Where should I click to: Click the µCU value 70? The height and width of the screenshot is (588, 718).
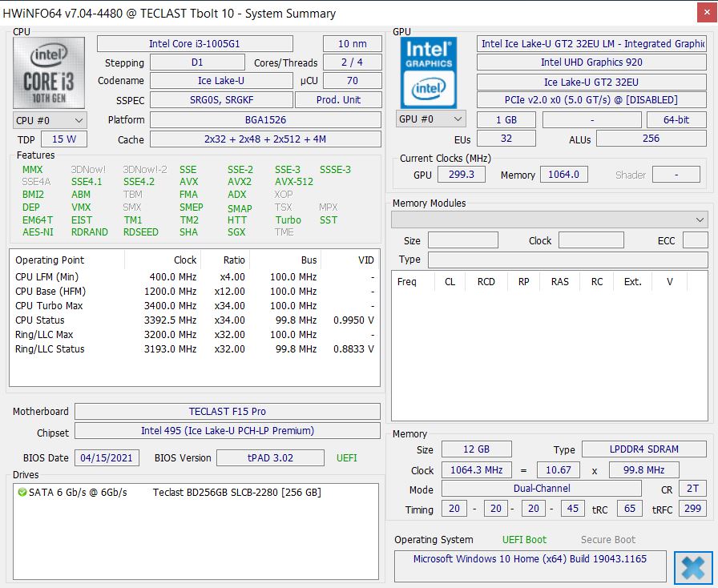point(352,81)
